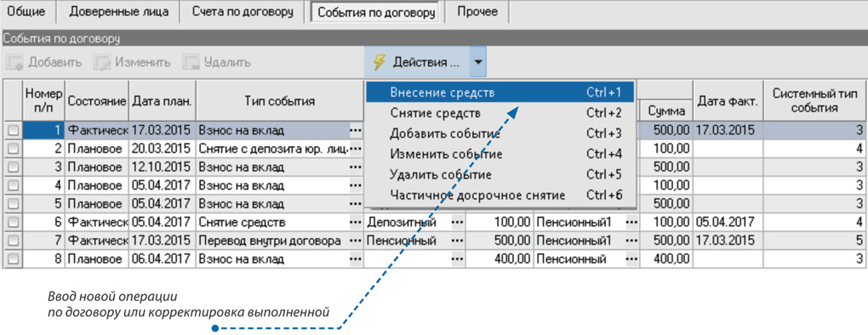The height and width of the screenshot is (335, 868).
Task: Expand the Действия dropdown arrow
Action: pos(477,62)
